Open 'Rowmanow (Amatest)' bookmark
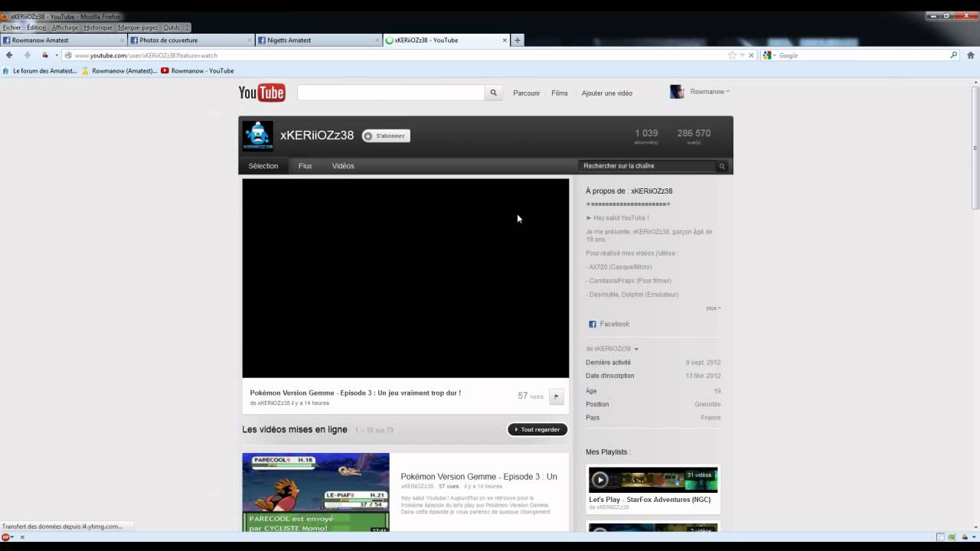 (119, 71)
